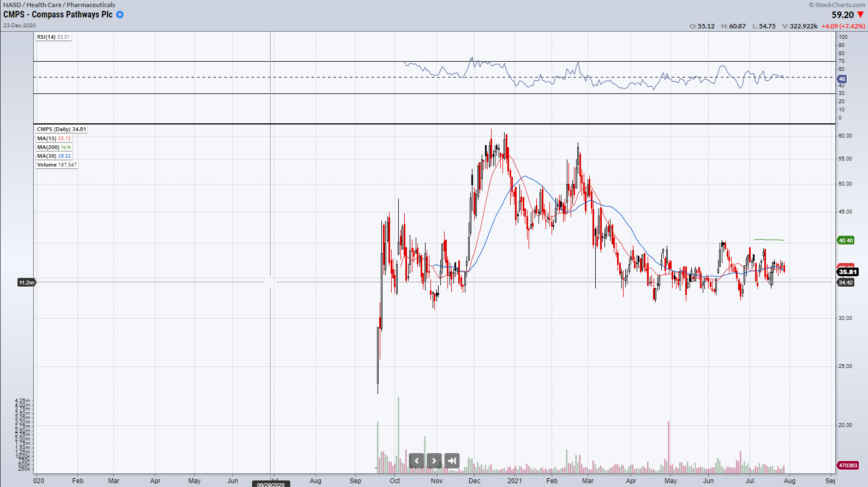The width and height of the screenshot is (868, 487).
Task: Step chart back with the left arrow button
Action: point(416,461)
